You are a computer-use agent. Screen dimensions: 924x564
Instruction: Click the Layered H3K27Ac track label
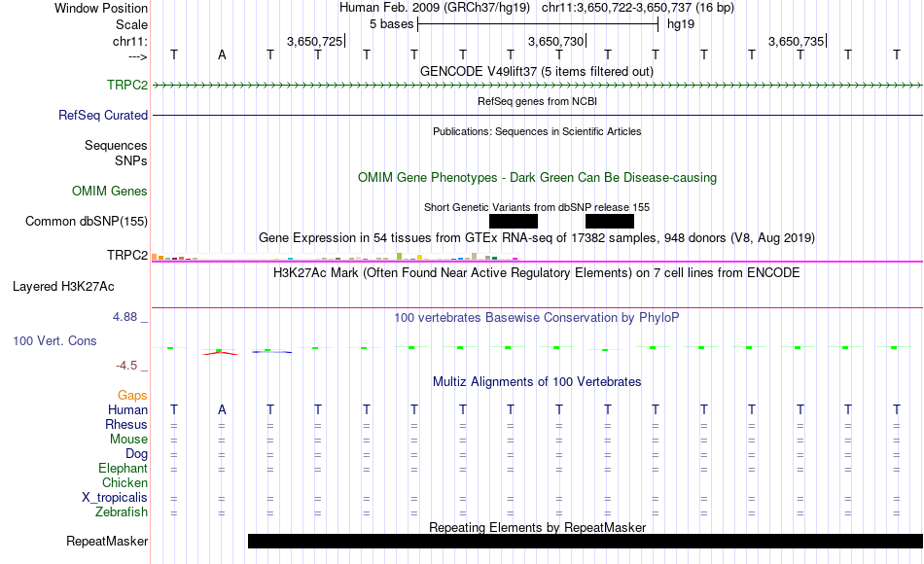tap(63, 287)
